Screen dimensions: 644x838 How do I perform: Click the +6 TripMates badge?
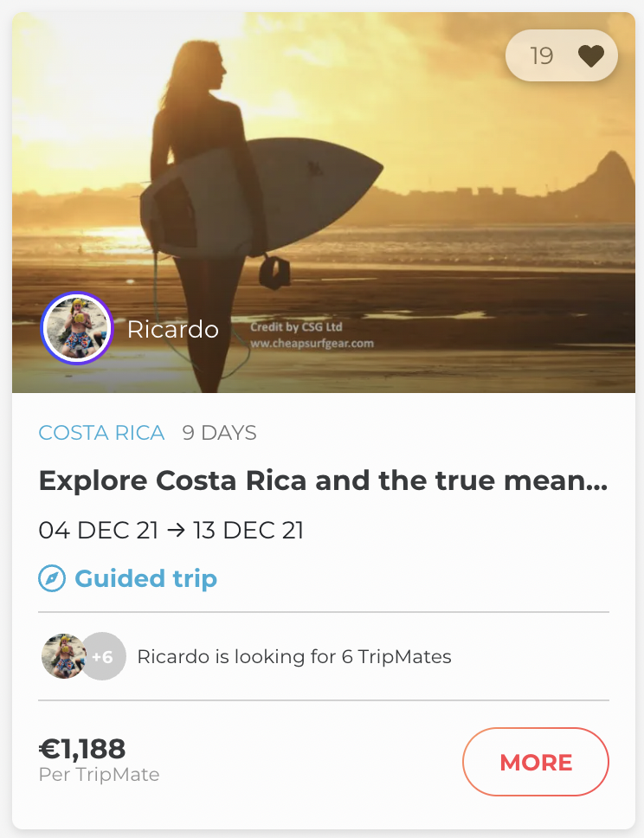coord(104,656)
